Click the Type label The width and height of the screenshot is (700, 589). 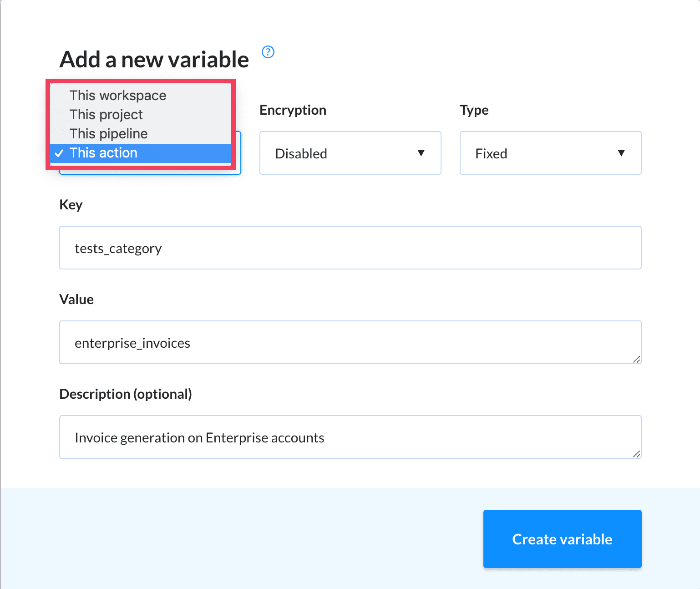click(474, 110)
